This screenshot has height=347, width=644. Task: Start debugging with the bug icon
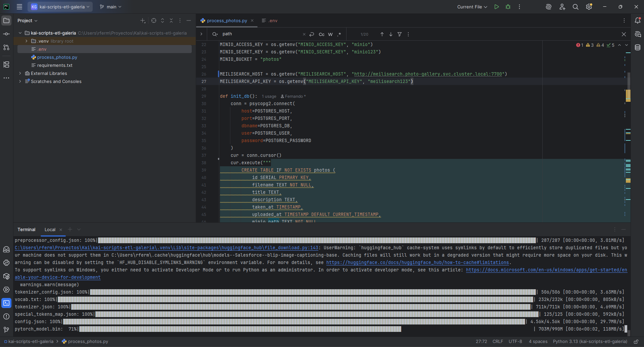(x=508, y=7)
